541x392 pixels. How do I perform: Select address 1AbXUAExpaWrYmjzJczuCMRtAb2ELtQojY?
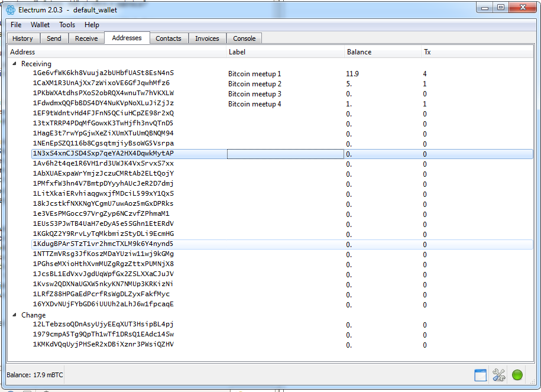tap(103, 173)
